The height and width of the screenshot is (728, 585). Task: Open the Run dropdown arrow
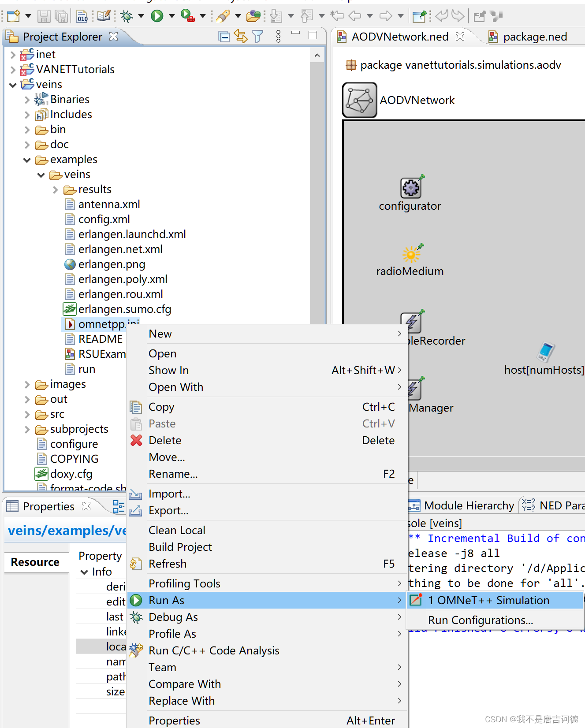(172, 16)
